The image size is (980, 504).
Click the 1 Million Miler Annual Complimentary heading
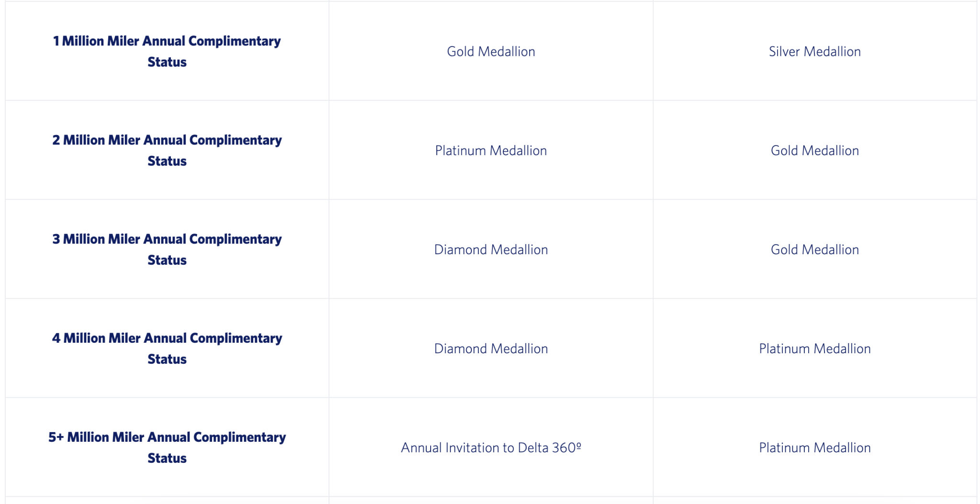pos(167,41)
